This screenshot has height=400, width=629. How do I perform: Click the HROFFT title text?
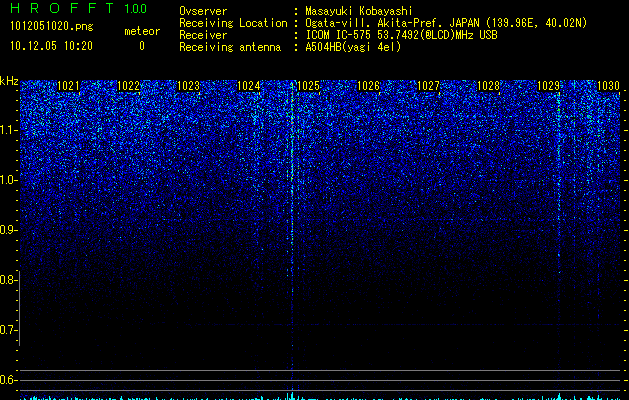pyautogui.click(x=62, y=8)
